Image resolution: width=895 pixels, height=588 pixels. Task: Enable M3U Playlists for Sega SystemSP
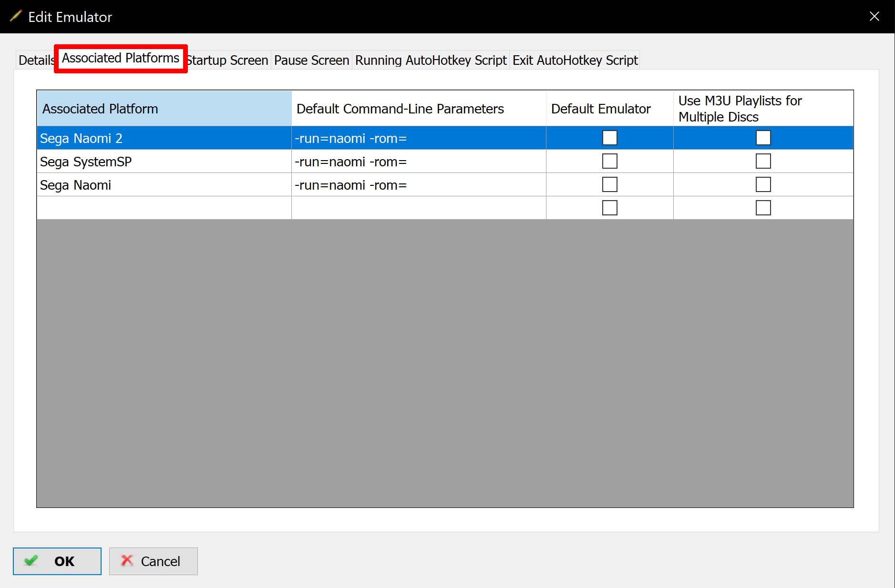tap(763, 161)
